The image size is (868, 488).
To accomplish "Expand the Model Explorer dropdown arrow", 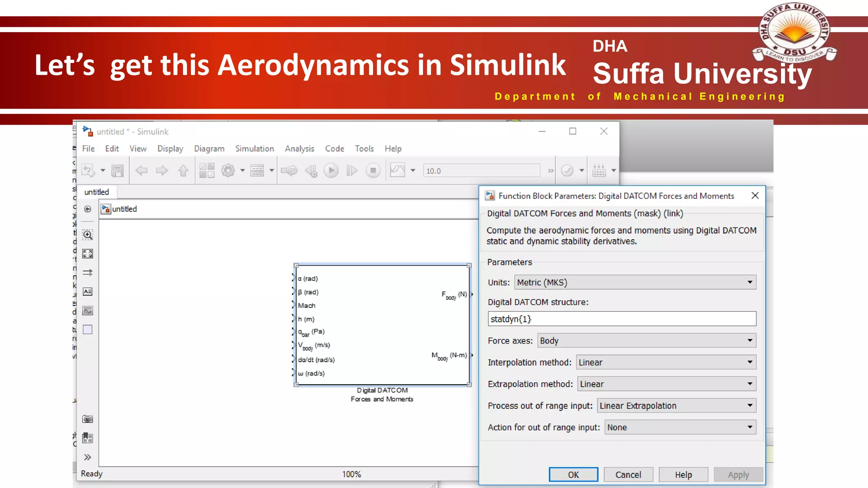I will [272, 170].
